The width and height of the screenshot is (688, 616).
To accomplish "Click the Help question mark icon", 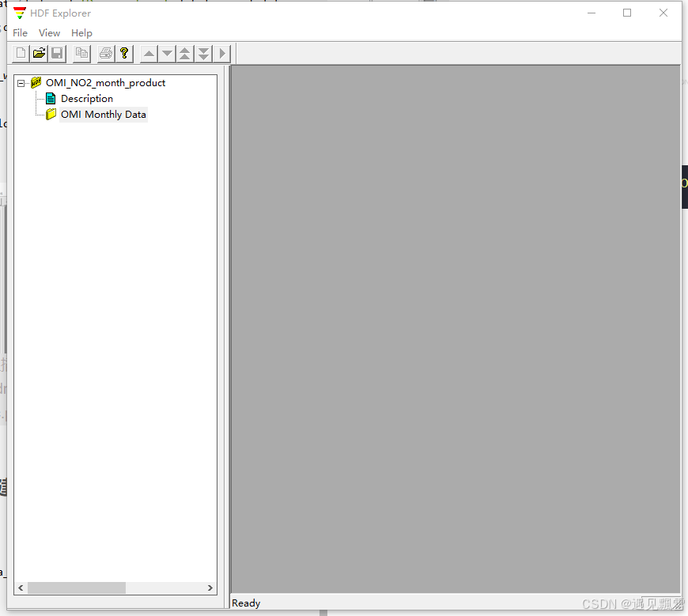I will pyautogui.click(x=124, y=54).
